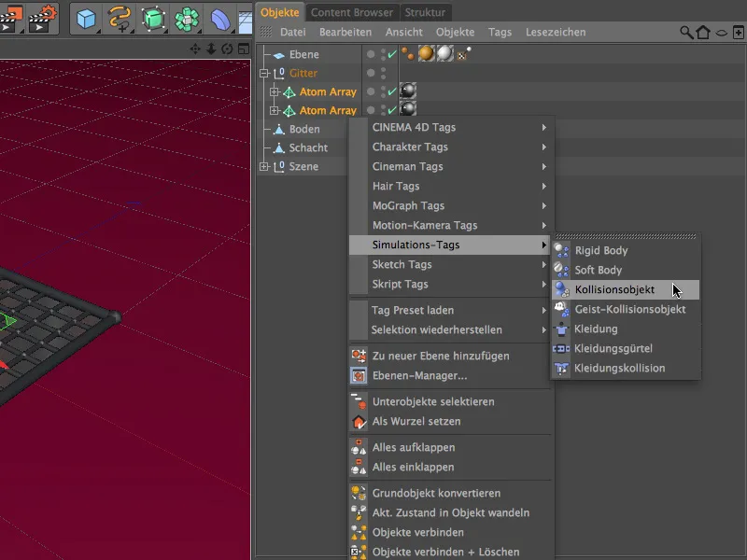Open the Bearbeiten menu
The width and height of the screenshot is (747, 560).
345,32
